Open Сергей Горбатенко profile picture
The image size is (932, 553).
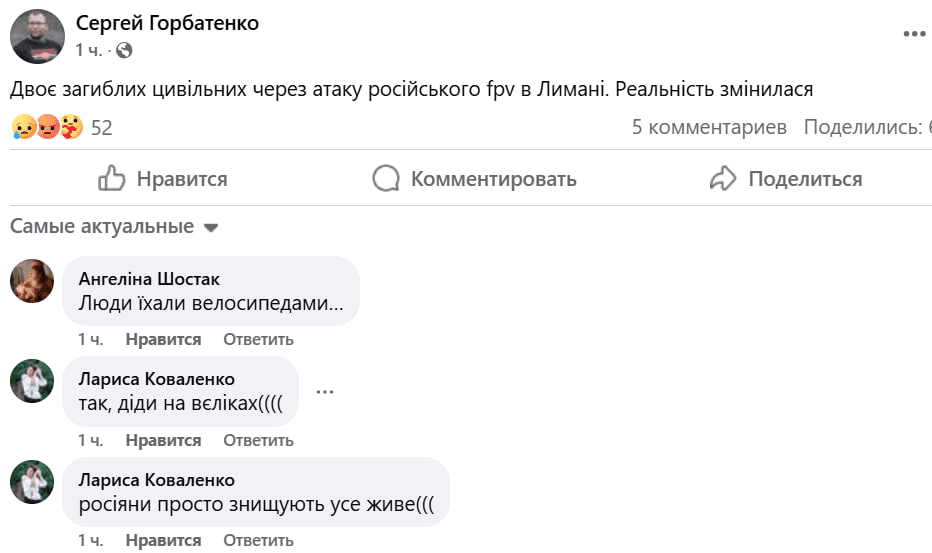[37, 37]
